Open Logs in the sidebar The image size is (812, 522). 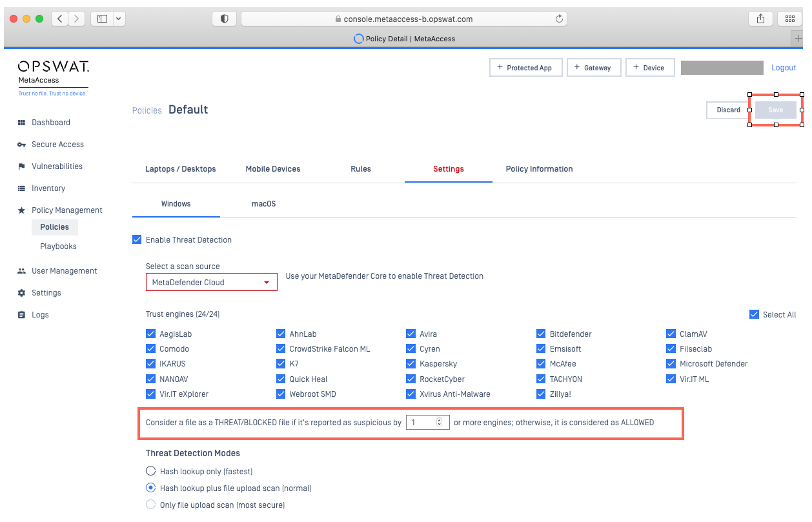(x=40, y=315)
